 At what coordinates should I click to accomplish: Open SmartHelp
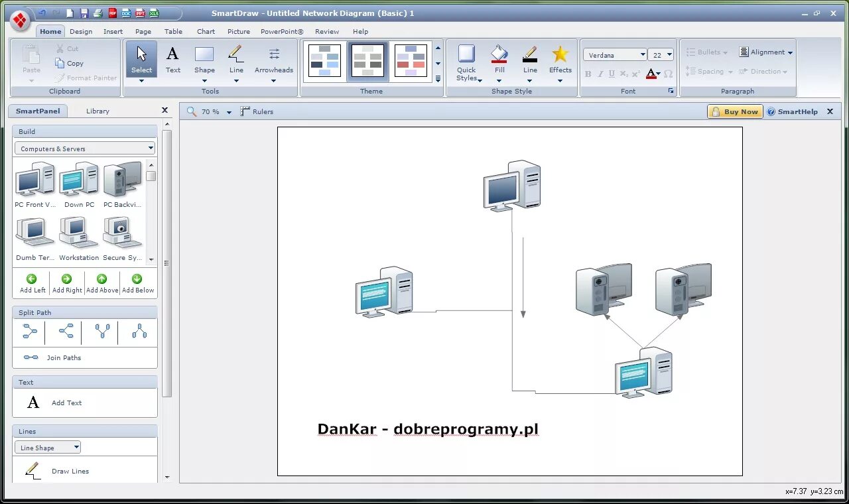click(793, 111)
